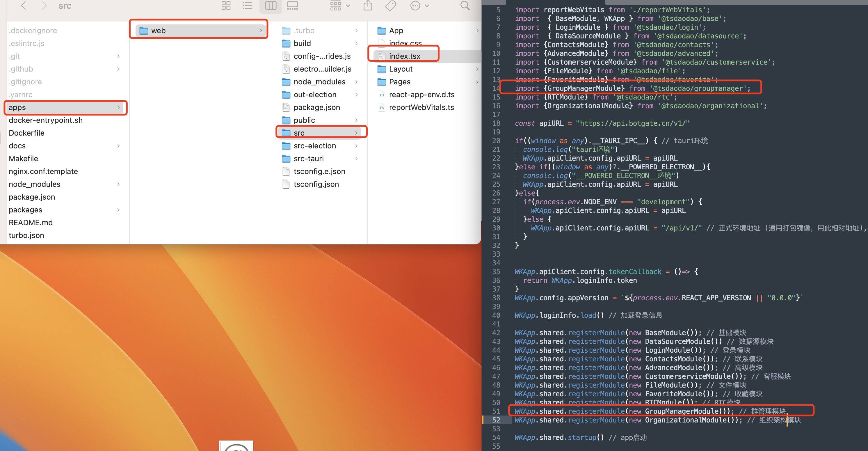Viewport: 868px width, 451px height.
Task: Click the Share toolbar icon
Action: click(368, 6)
